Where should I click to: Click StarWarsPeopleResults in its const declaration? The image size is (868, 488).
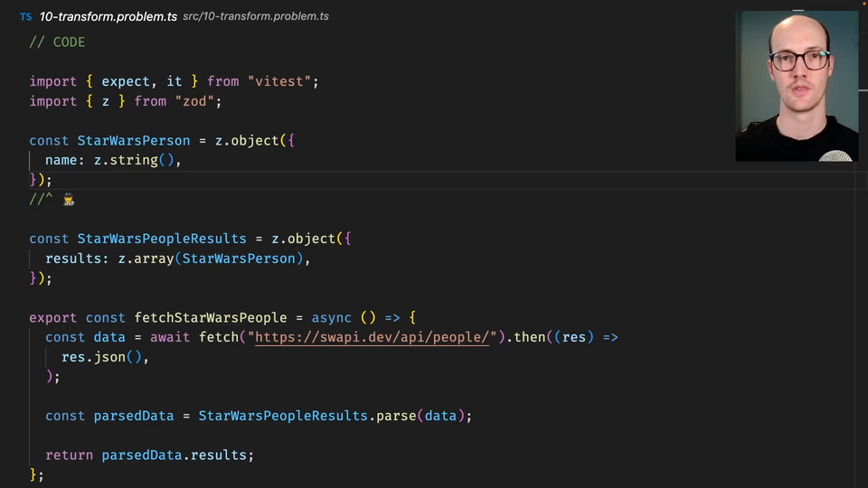tap(162, 239)
